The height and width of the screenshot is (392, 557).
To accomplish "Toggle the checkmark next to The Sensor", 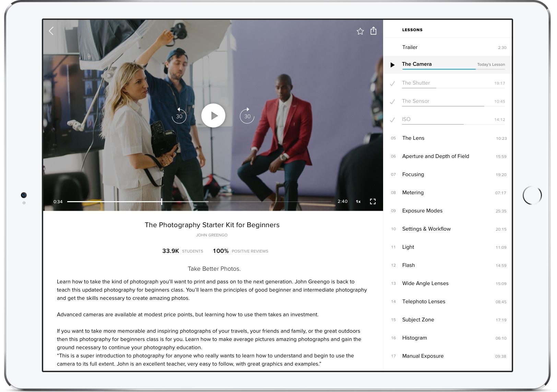I will coord(392,101).
